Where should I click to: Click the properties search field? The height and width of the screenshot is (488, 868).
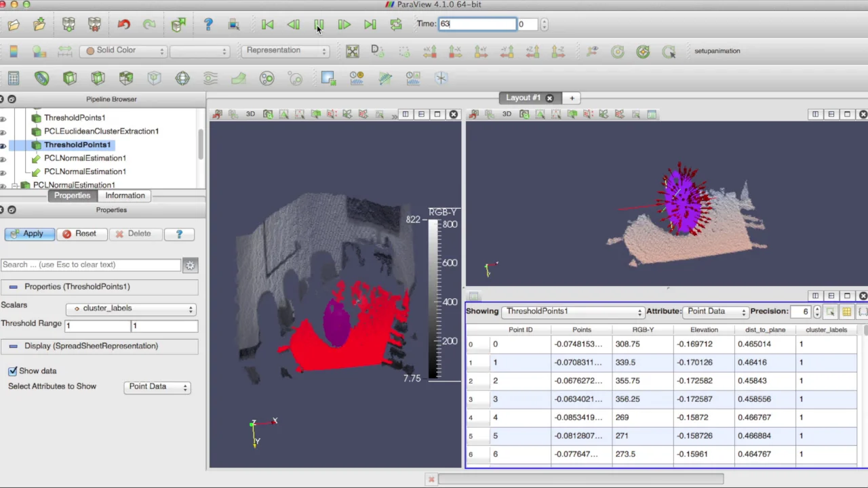coord(91,265)
